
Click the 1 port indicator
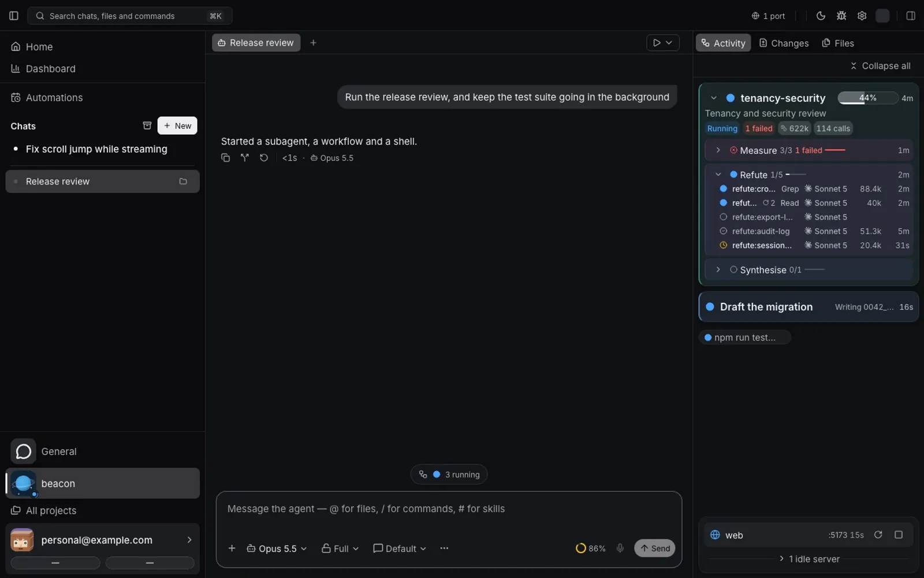pos(768,16)
